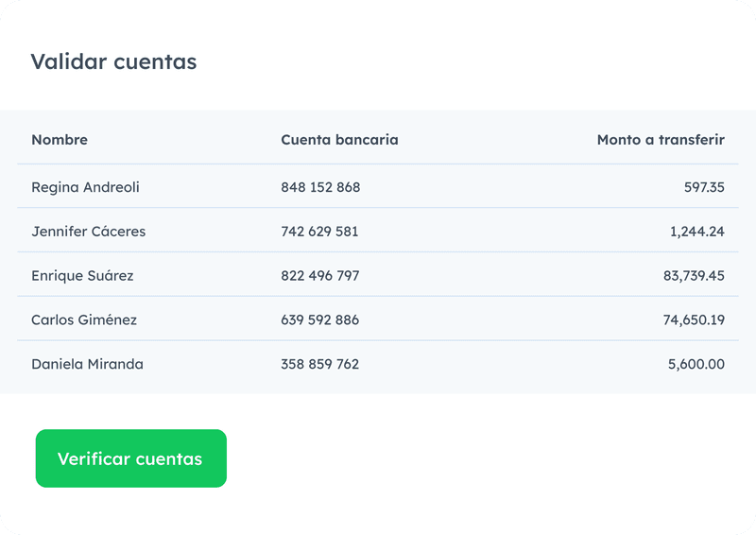Select the amount 74,650.19
The height and width of the screenshot is (535, 756).
click(694, 320)
